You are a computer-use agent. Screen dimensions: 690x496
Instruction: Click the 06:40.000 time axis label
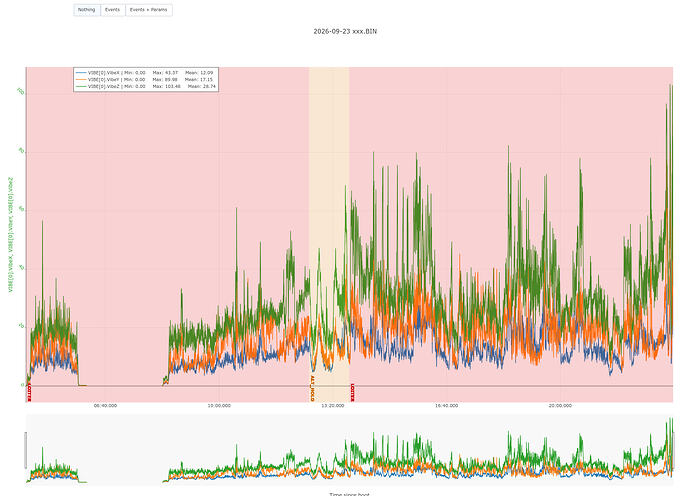click(x=106, y=406)
